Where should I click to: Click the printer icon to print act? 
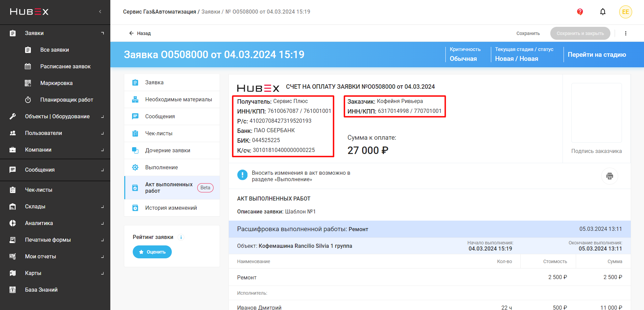(609, 176)
